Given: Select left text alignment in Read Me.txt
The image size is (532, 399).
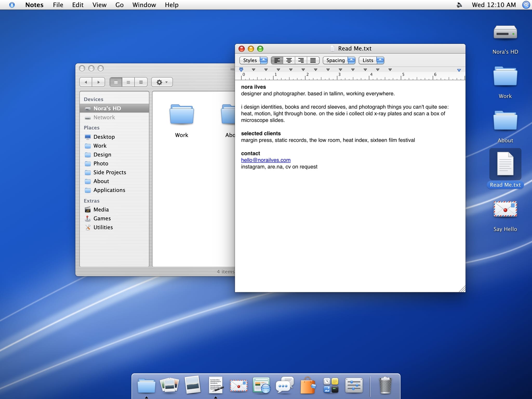Looking at the screenshot, I should [x=277, y=60].
